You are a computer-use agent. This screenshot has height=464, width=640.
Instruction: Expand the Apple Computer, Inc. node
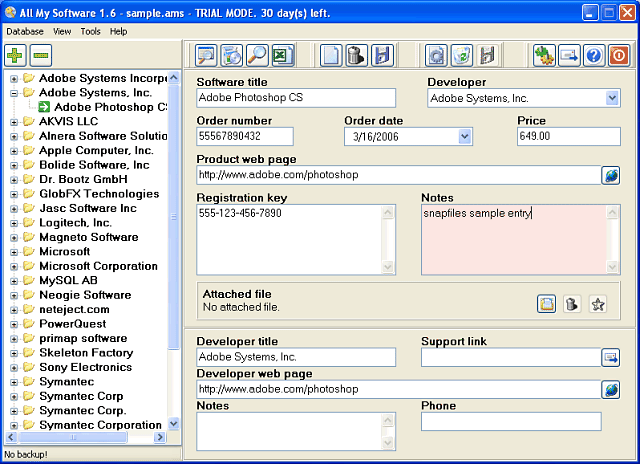pos(14,151)
